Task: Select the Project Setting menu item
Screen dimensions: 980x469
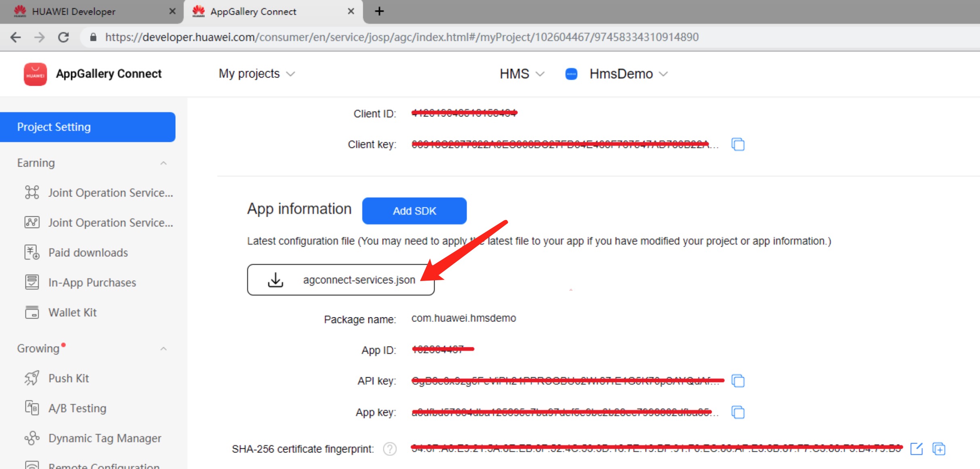Action: click(x=88, y=126)
